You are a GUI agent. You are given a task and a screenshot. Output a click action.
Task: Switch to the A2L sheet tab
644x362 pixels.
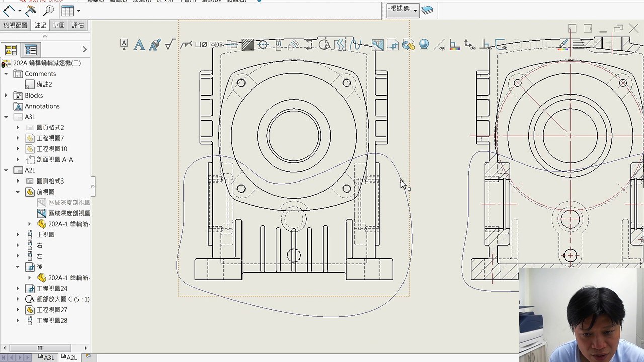tap(69, 358)
